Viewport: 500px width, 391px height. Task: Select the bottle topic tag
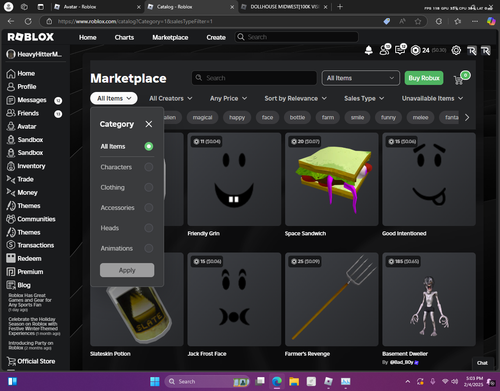tap(297, 117)
